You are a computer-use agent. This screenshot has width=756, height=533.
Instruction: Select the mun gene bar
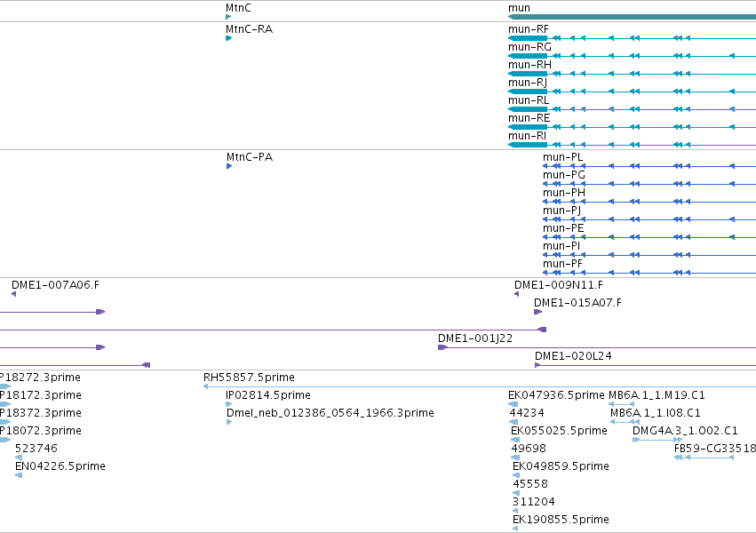633,17
